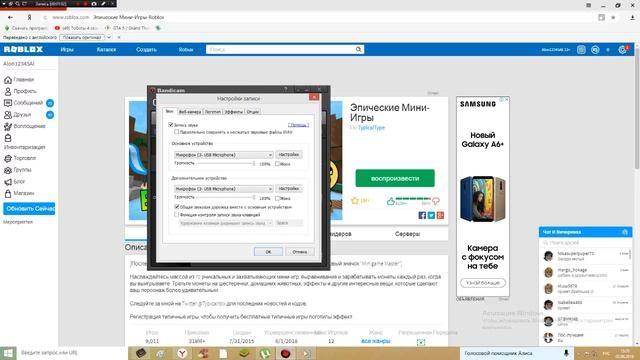The height and width of the screenshot is (360, 640).
Task: Open the Создать menu in Roblox header
Action: (x=146, y=49)
